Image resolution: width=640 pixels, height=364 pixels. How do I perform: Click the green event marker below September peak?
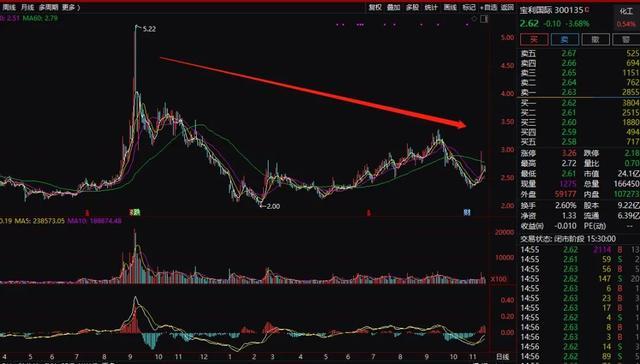pos(135,212)
